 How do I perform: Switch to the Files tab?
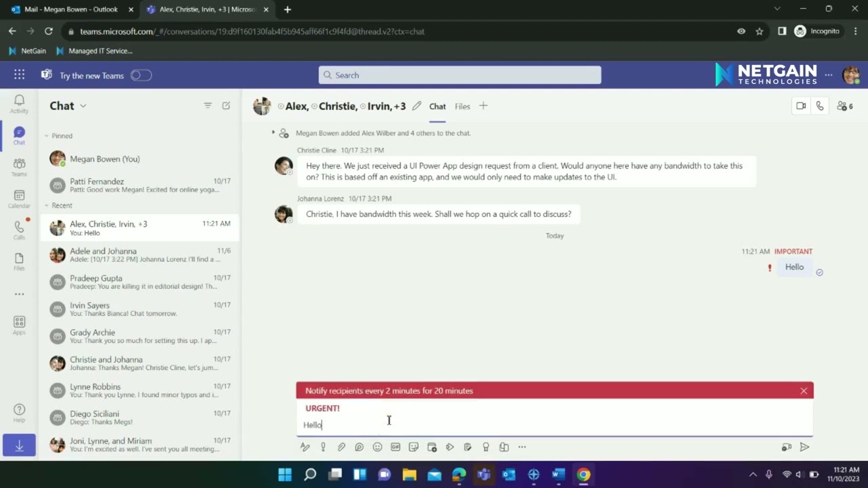[x=462, y=106]
